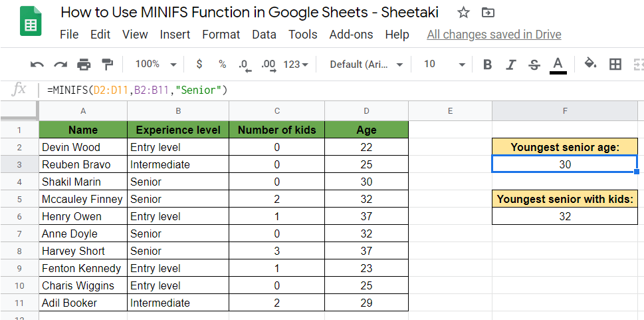Open the font size 10 dropdown
Image resolution: width=644 pixels, height=320 pixels.
[x=444, y=65]
